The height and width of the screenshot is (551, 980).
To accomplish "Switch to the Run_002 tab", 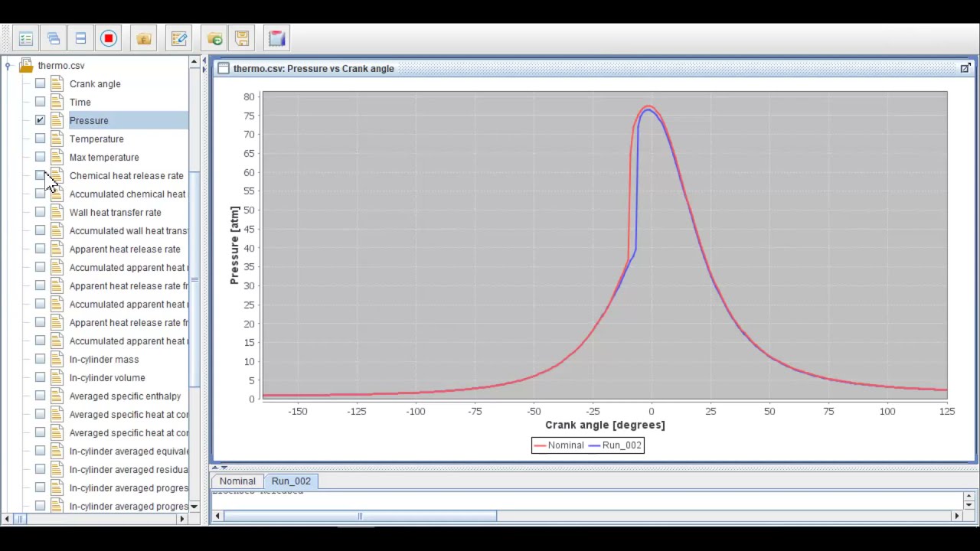I will click(x=291, y=481).
